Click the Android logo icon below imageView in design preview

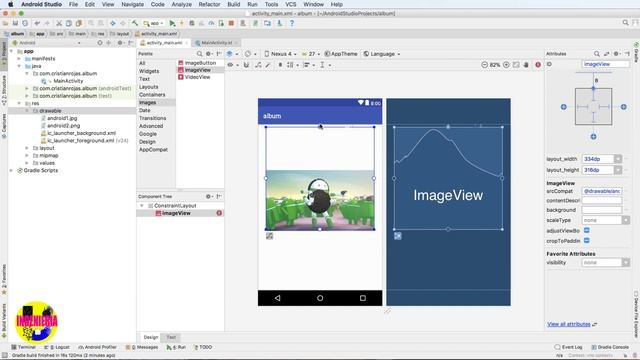pos(269,236)
